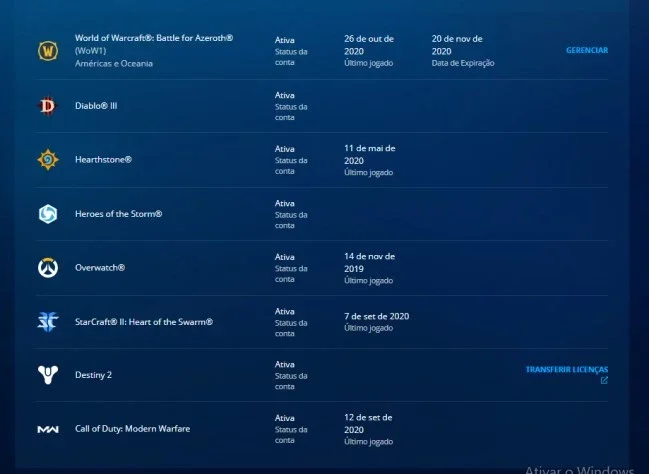This screenshot has width=649, height=474.
Task: Click 26 de out de 2020 last played date
Action: 369,45
